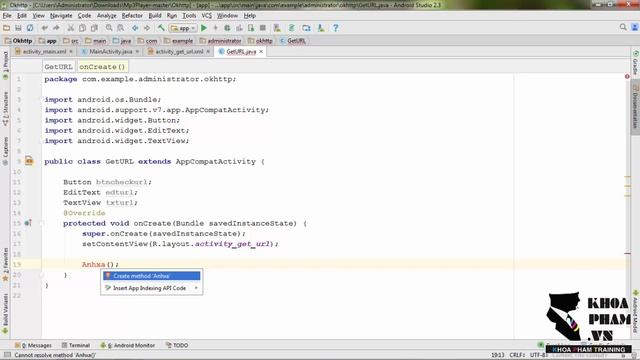The height and width of the screenshot is (360, 640).
Task: Click Okhttp breadcrumb in navigation bar
Action: pos(19,41)
